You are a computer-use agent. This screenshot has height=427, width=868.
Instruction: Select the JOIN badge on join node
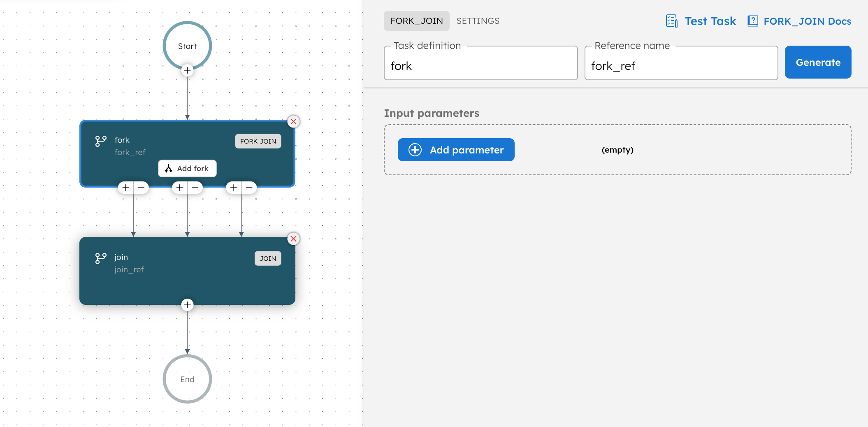pyautogui.click(x=268, y=258)
